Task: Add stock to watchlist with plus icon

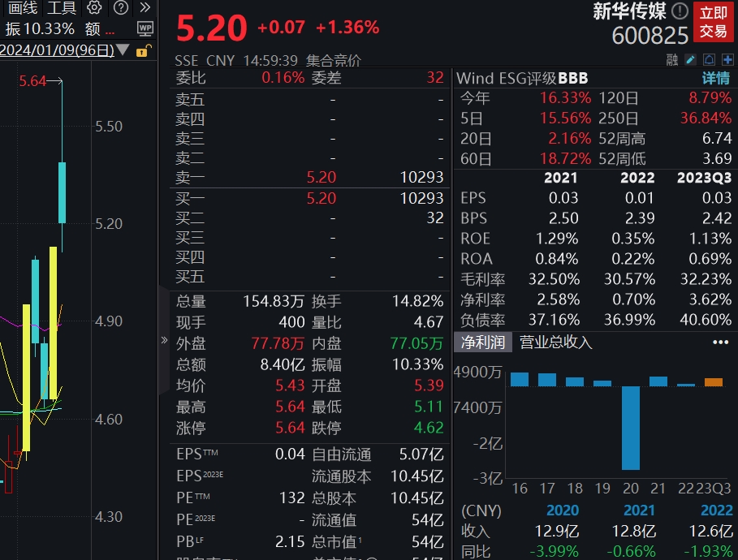Action: 727,59
